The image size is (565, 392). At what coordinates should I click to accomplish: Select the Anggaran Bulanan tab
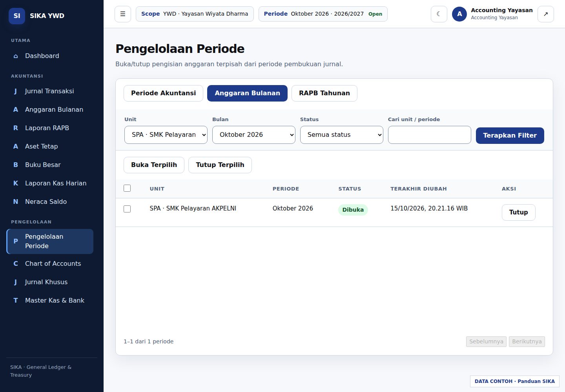click(x=247, y=93)
